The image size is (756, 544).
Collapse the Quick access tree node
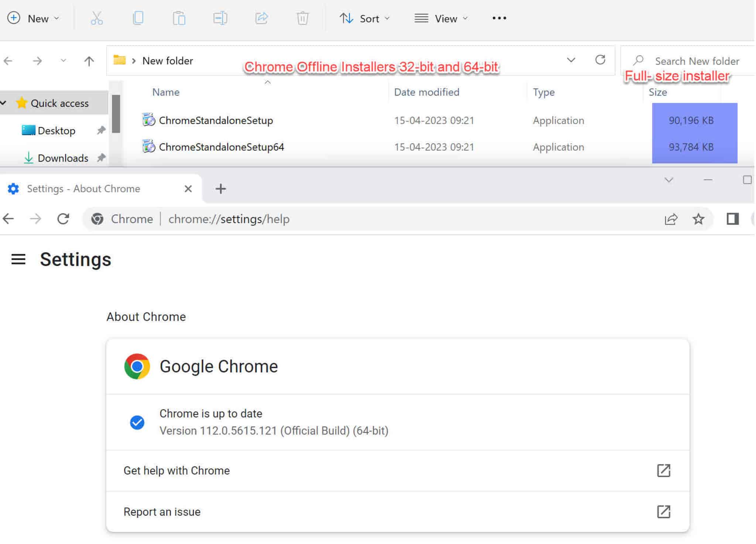click(4, 103)
